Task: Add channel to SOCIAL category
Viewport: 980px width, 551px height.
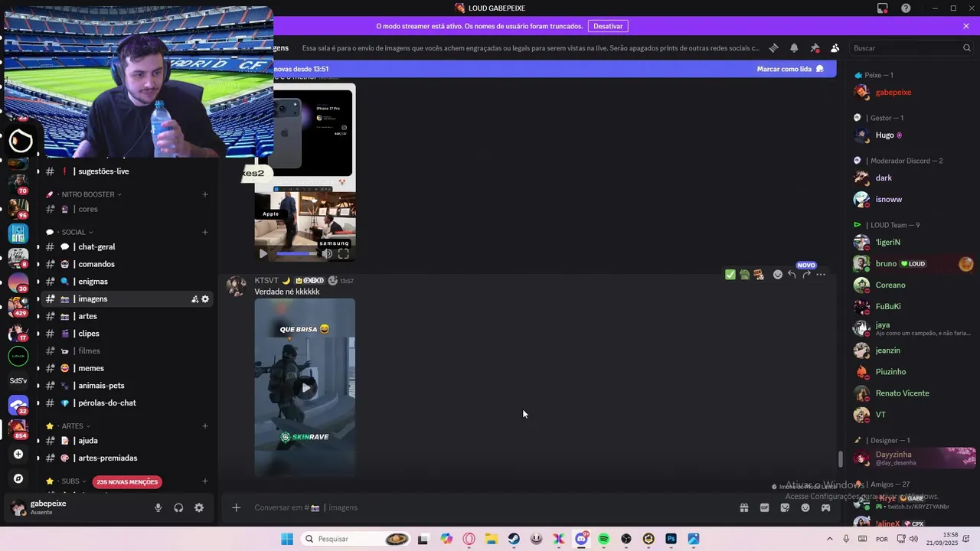Action: click(205, 232)
